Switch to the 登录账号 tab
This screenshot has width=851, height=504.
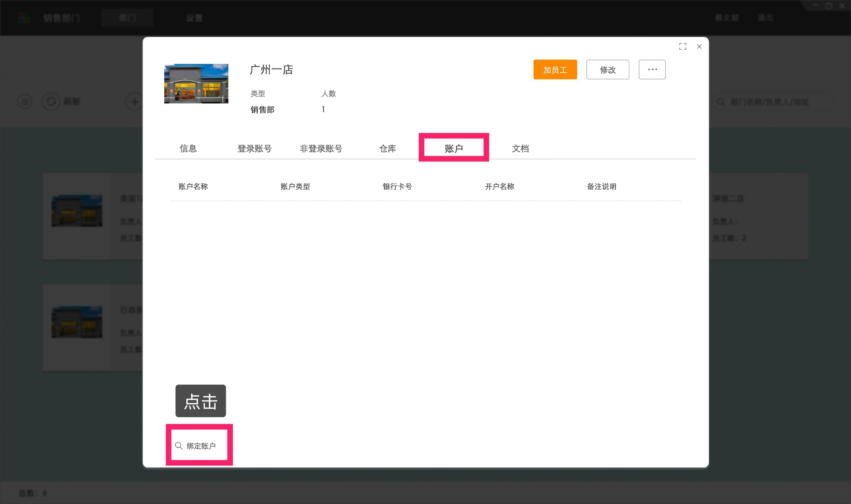[x=254, y=148]
